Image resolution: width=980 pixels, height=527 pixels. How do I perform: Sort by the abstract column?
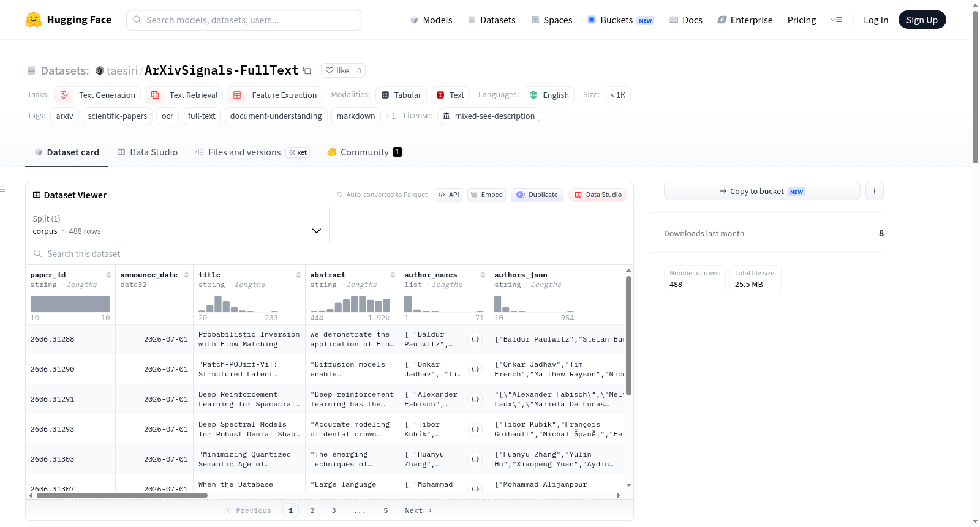(393, 275)
